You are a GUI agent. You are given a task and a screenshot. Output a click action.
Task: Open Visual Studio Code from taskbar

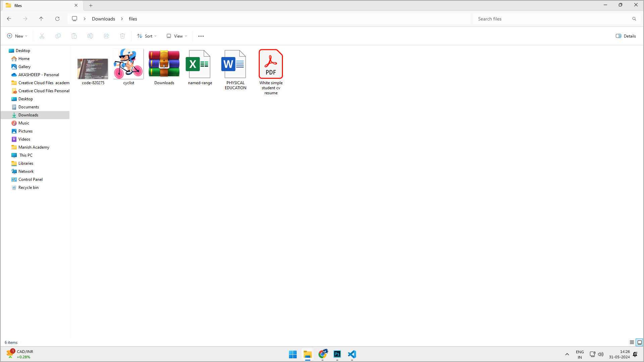[x=352, y=354]
